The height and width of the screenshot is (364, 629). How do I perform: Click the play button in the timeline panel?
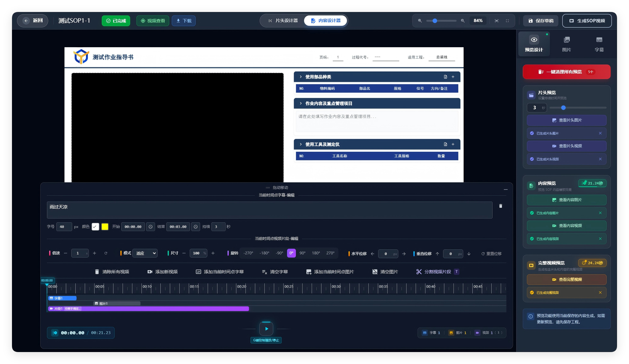[266, 329]
